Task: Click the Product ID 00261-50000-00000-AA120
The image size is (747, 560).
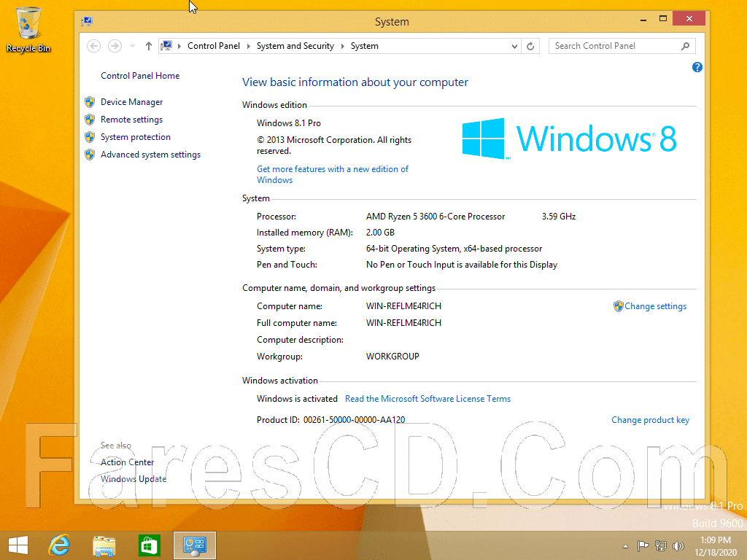Action: (330, 419)
